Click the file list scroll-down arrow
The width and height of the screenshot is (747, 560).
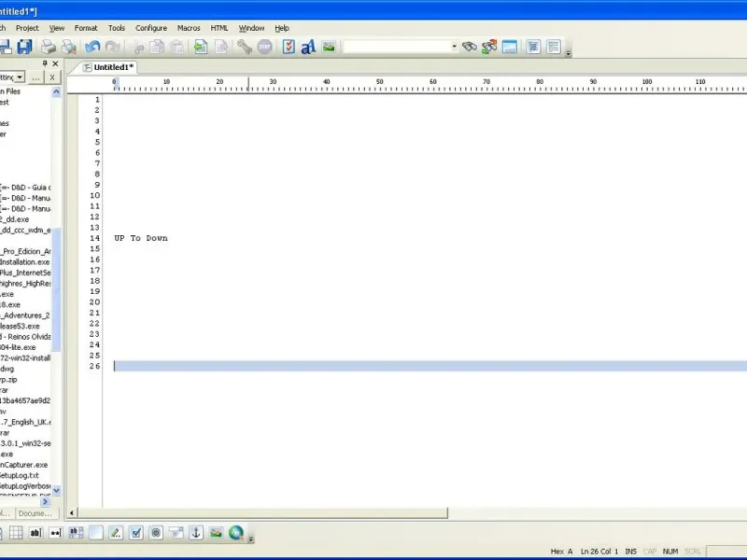[x=56, y=490]
